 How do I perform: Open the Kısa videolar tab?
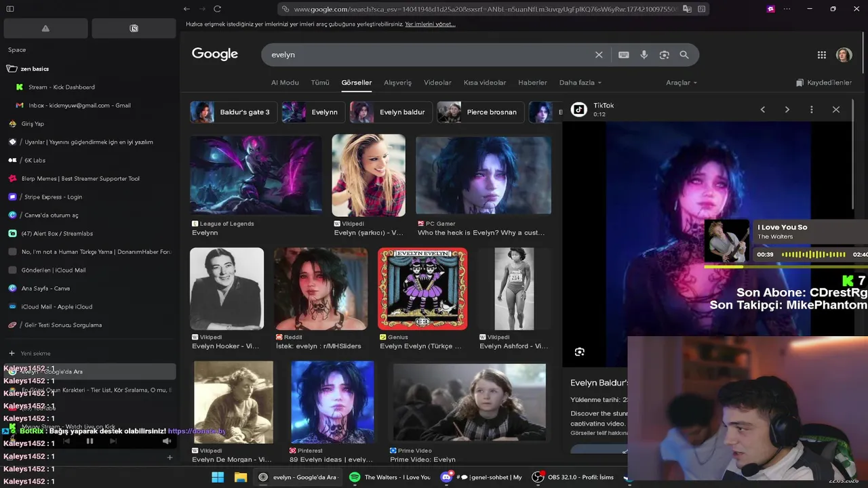[485, 83]
